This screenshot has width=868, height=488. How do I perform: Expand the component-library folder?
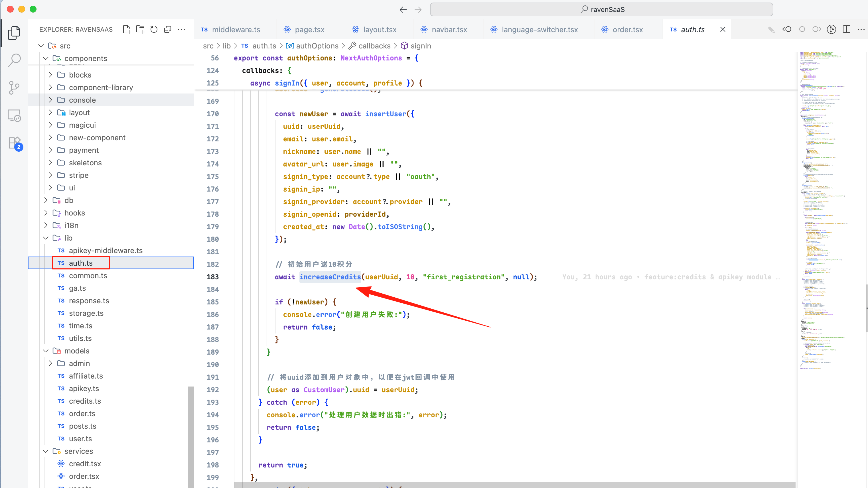[50, 88]
